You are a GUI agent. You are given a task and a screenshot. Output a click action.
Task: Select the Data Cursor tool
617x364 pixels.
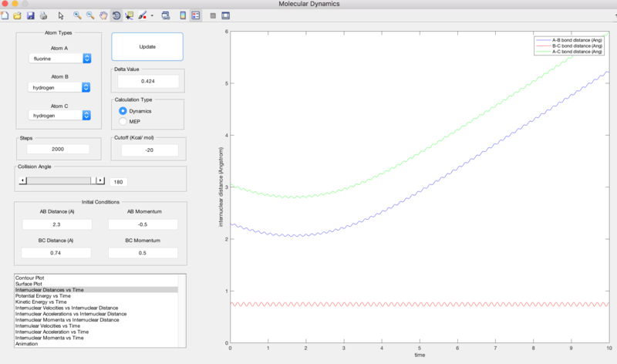pos(129,15)
